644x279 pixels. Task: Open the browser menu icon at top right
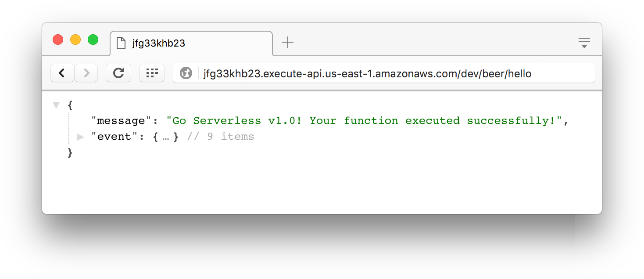click(584, 42)
